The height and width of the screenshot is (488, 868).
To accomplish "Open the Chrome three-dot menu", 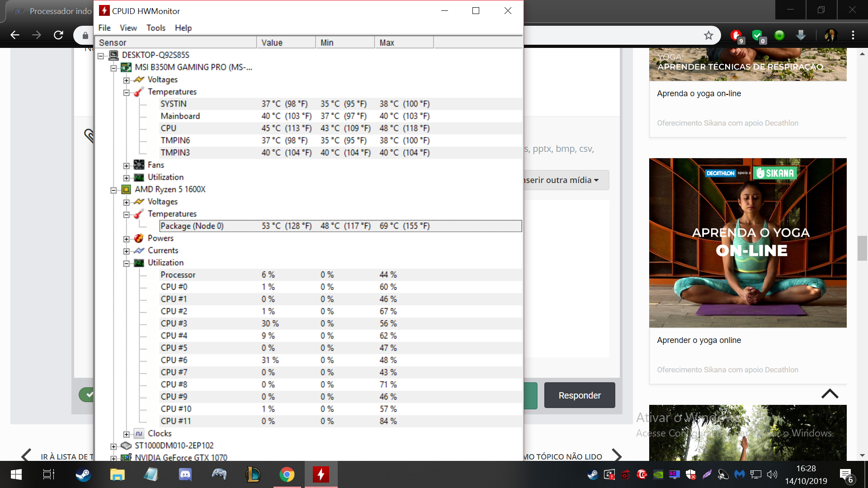I will pos(853,35).
